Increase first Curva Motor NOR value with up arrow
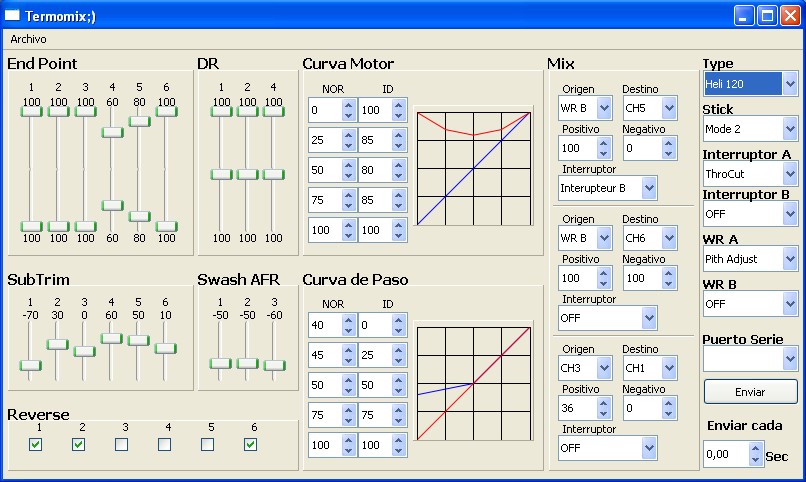The height and width of the screenshot is (482, 806). tap(348, 105)
